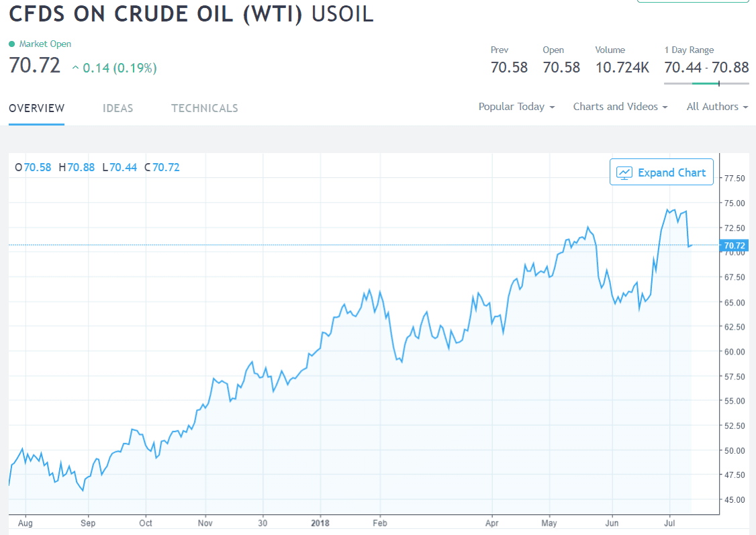
Task: Switch to the Ideas tab
Action: click(x=118, y=108)
